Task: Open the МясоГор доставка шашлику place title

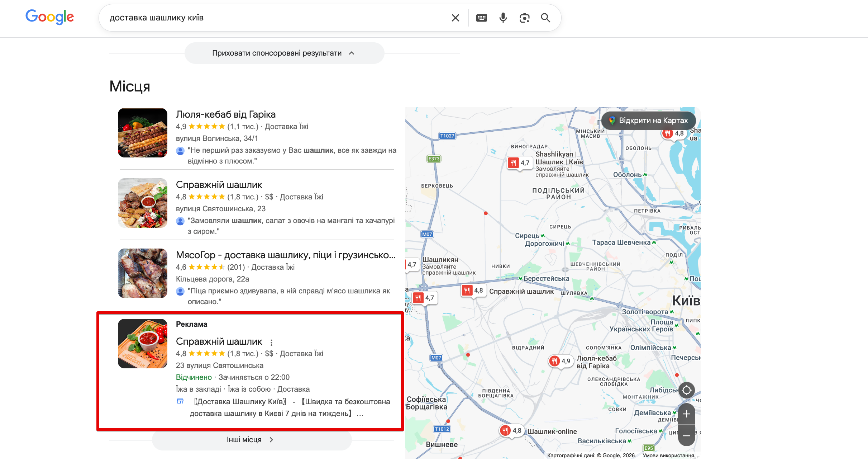Action: [286, 255]
